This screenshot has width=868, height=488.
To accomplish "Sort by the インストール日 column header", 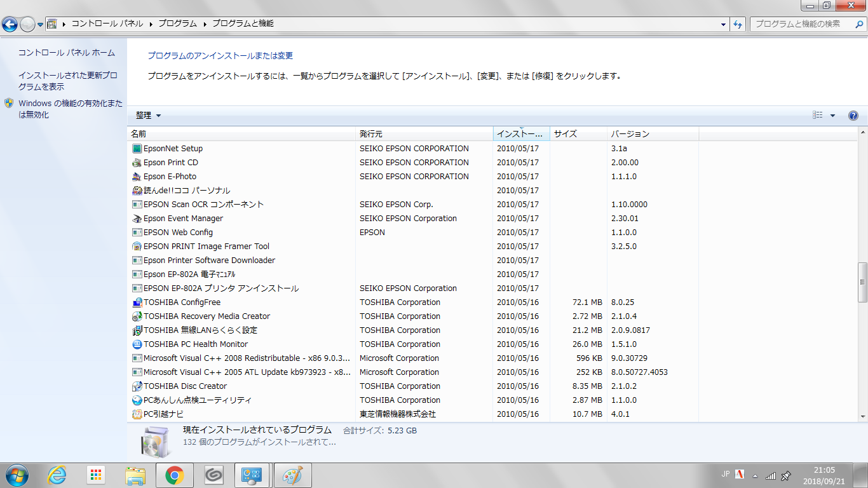I will pyautogui.click(x=522, y=134).
